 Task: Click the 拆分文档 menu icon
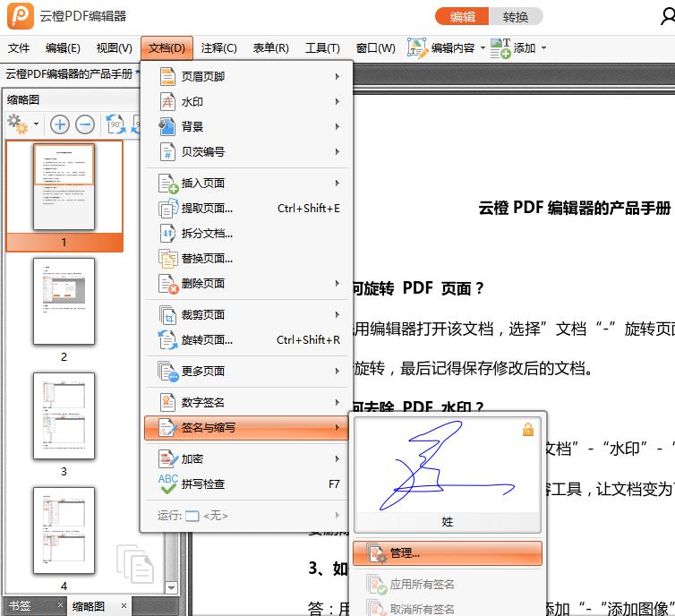click(167, 234)
